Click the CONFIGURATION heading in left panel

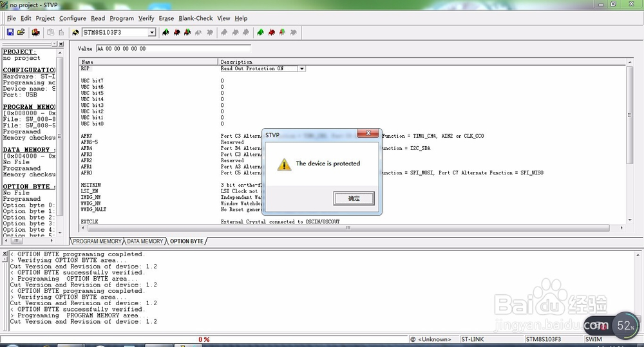(29, 70)
